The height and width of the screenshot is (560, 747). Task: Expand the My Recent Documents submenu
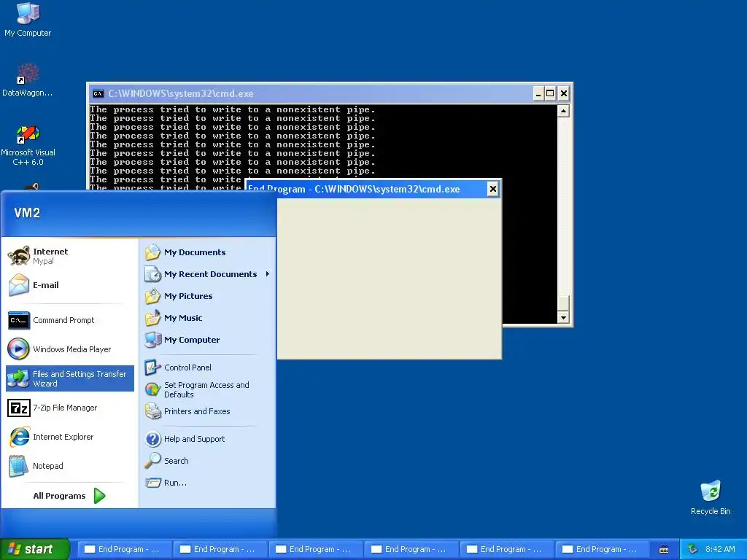pyautogui.click(x=207, y=274)
